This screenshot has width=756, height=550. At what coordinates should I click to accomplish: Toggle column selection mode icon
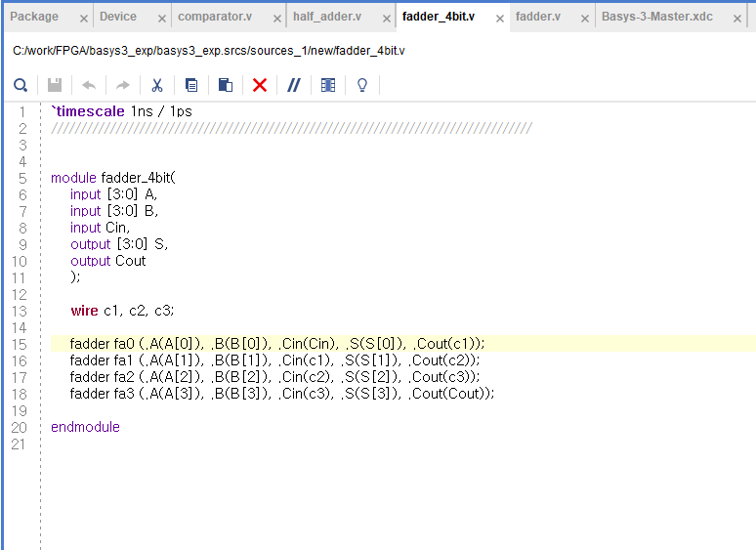click(328, 85)
